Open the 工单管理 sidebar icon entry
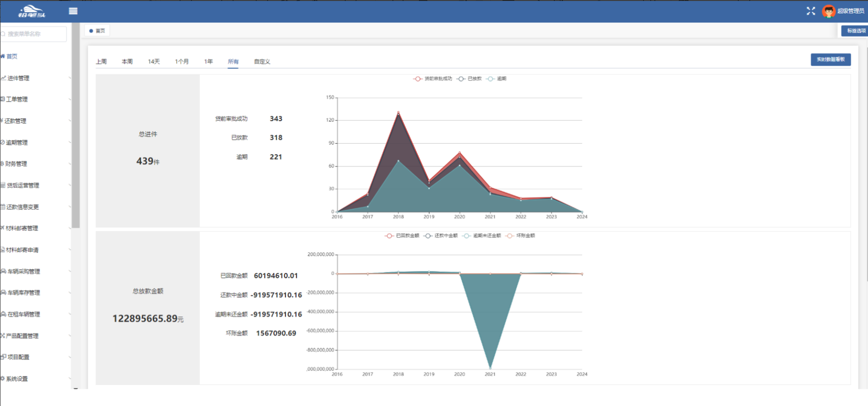The height and width of the screenshot is (406, 868). [2, 99]
